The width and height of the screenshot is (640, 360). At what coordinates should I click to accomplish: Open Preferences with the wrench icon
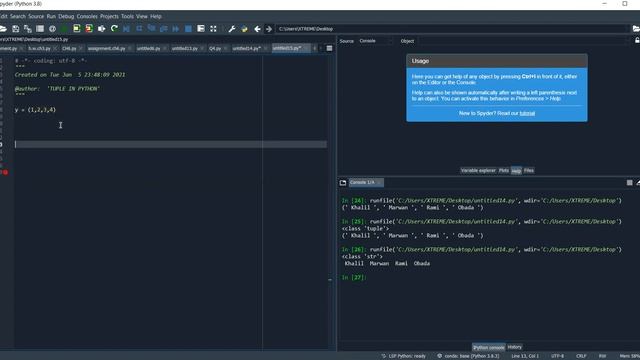tap(232, 29)
